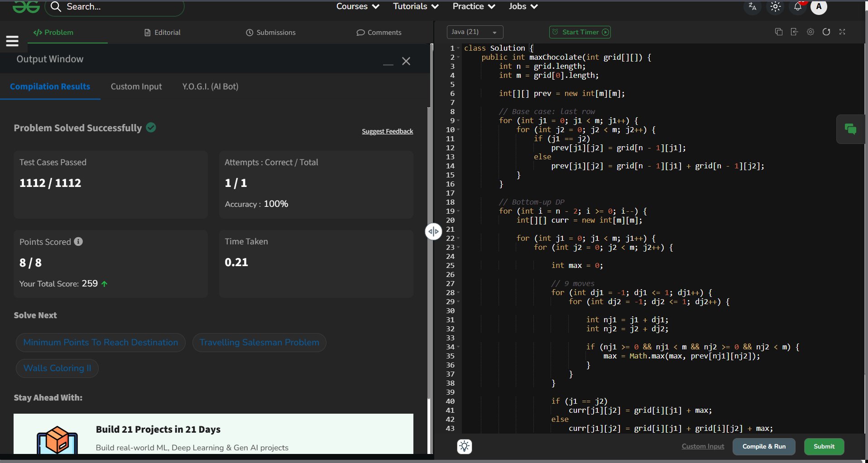The height and width of the screenshot is (463, 868).
Task: Expand the Practice dropdown menu
Action: (474, 6)
